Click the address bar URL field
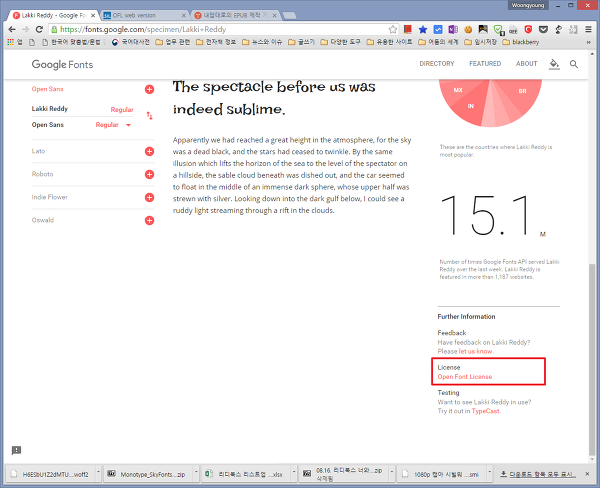600x488 pixels. (x=222, y=29)
